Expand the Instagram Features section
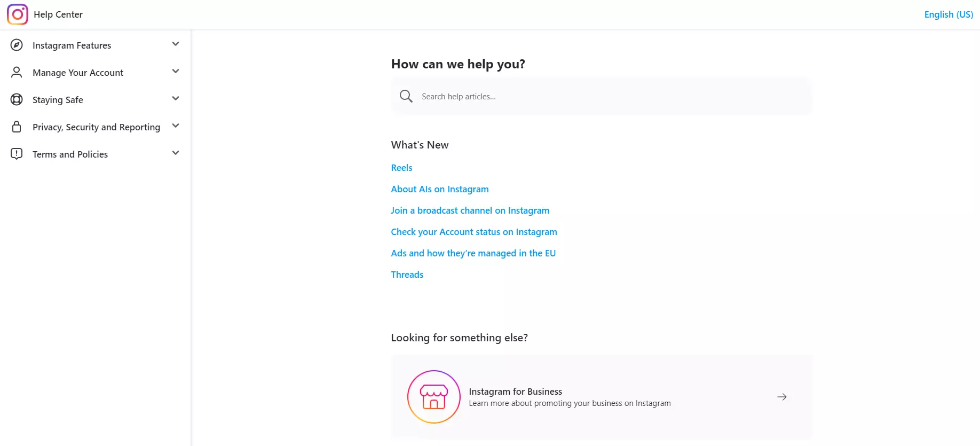980x446 pixels. [x=176, y=44]
